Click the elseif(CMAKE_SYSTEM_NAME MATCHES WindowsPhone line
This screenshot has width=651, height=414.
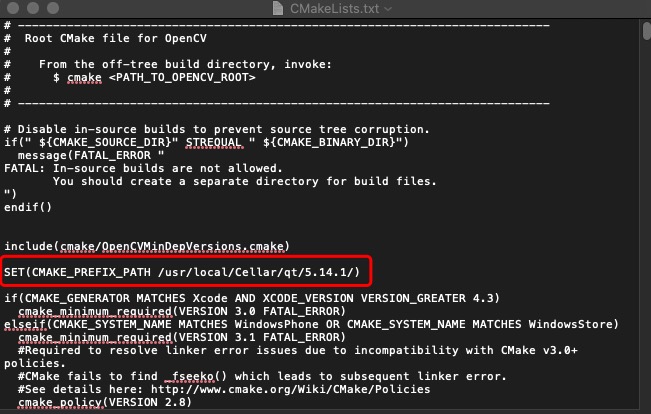[311, 324]
